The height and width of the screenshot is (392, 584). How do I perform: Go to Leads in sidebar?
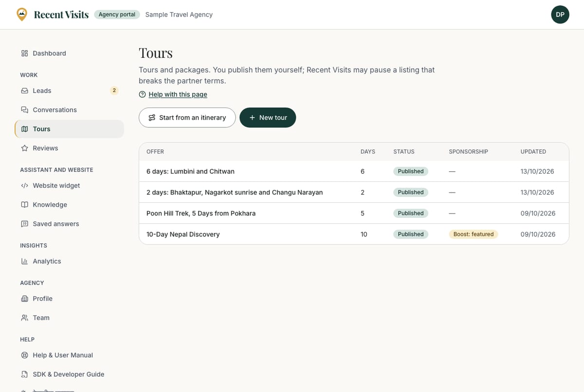tap(69, 91)
